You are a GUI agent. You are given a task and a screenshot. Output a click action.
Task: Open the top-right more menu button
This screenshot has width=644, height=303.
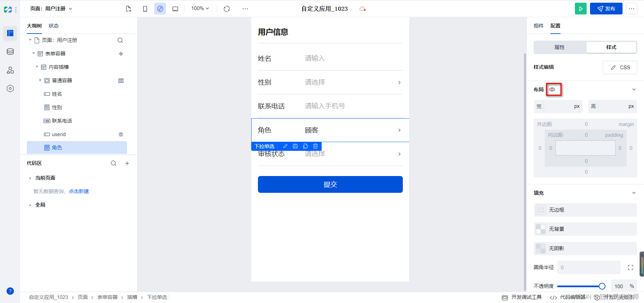click(632, 9)
